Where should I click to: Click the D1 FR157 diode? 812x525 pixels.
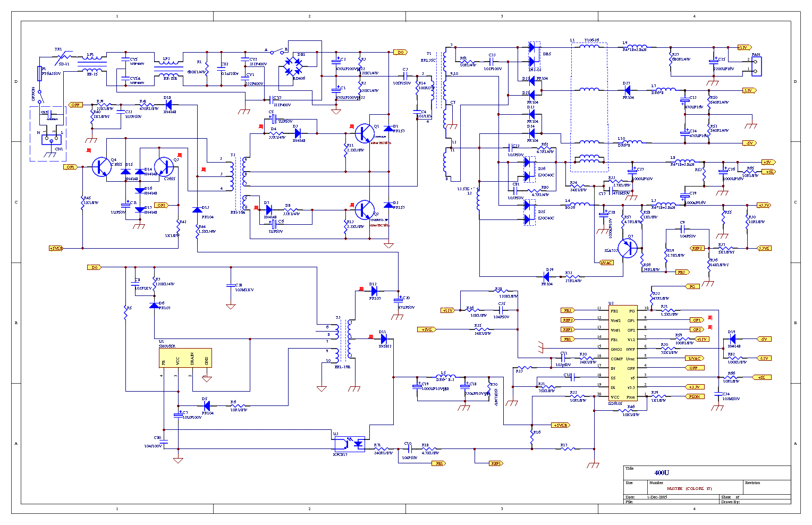point(388,129)
